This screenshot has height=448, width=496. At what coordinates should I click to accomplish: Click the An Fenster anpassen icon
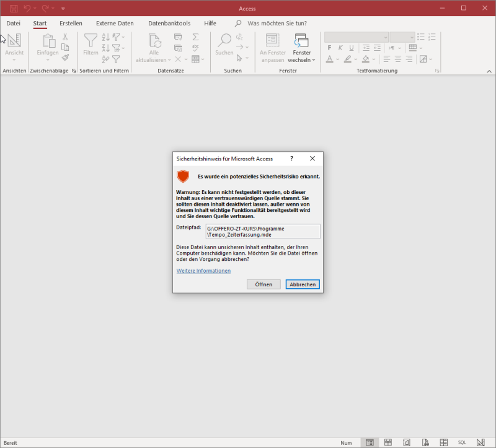point(272,40)
